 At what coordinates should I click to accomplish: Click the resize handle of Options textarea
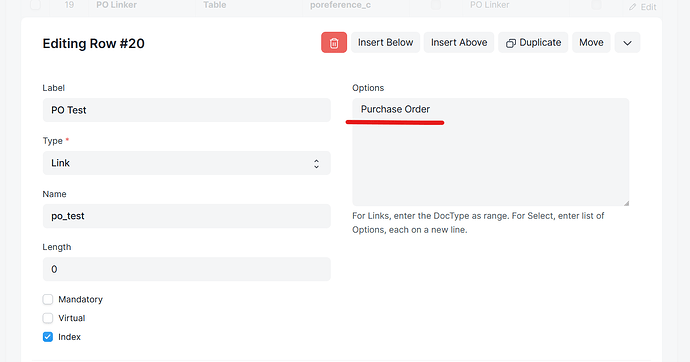[626, 203]
